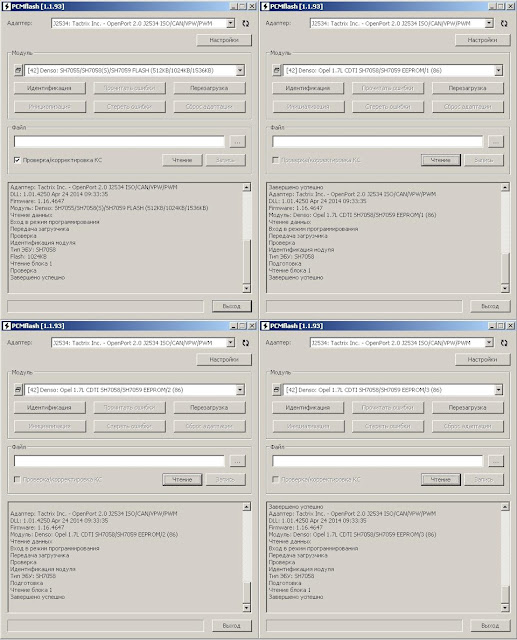Open adapter dropdown in EEPROM/1 window
Screen dimensions: 517x640
tap(489, 23)
